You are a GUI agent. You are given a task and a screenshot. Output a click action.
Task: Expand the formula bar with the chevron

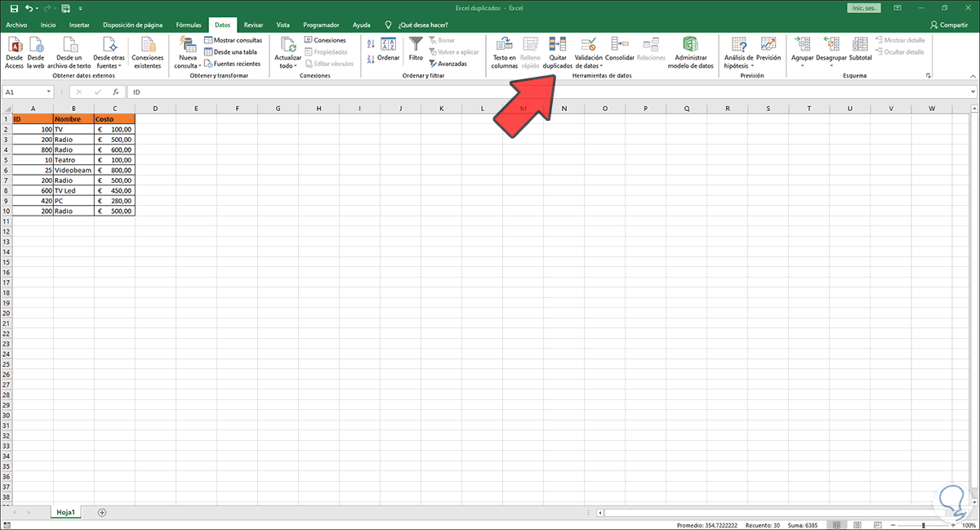[973, 92]
